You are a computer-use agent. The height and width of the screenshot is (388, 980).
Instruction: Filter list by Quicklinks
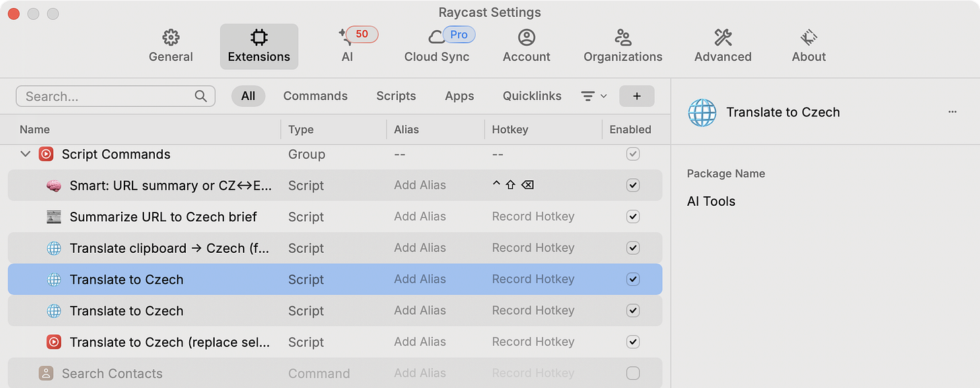tap(532, 96)
